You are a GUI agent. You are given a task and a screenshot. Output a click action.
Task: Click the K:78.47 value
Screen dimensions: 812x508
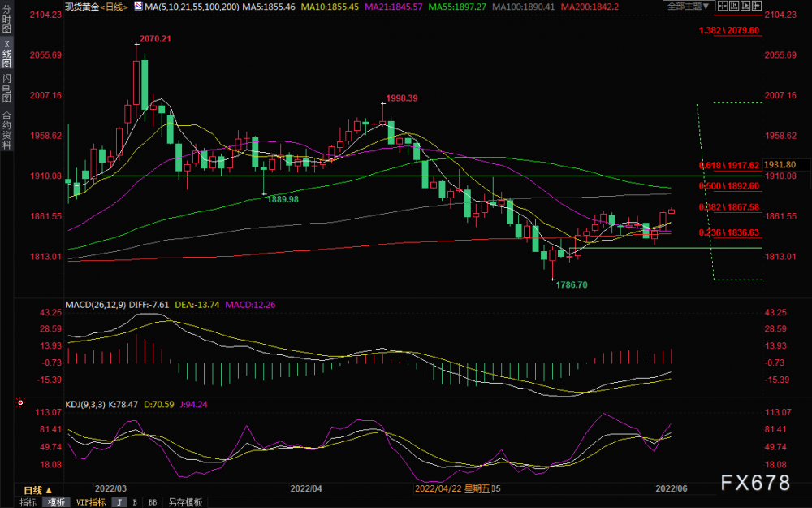coord(123,404)
